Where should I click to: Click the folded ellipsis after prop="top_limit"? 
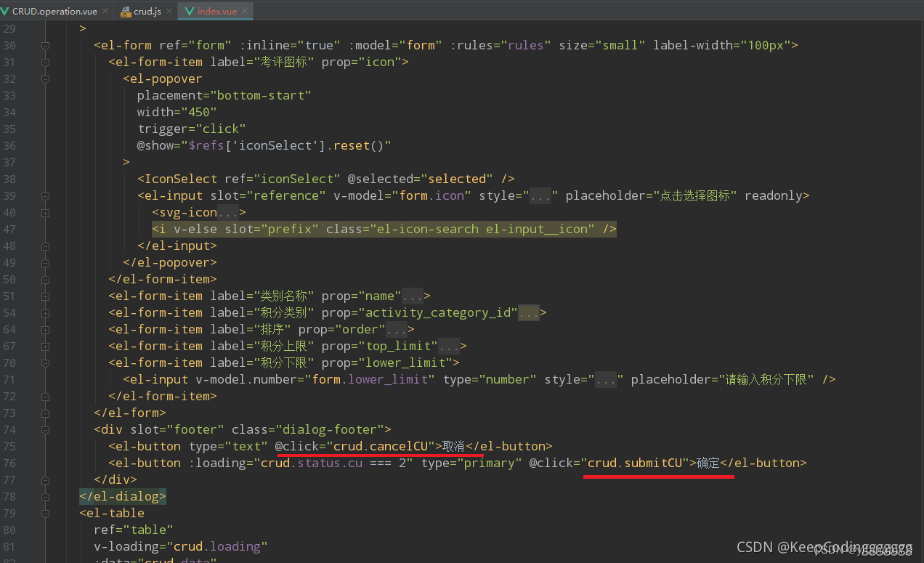449,346
